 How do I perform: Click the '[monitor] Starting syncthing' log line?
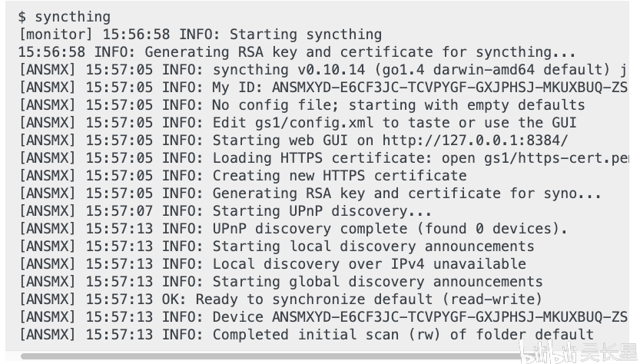(x=201, y=35)
